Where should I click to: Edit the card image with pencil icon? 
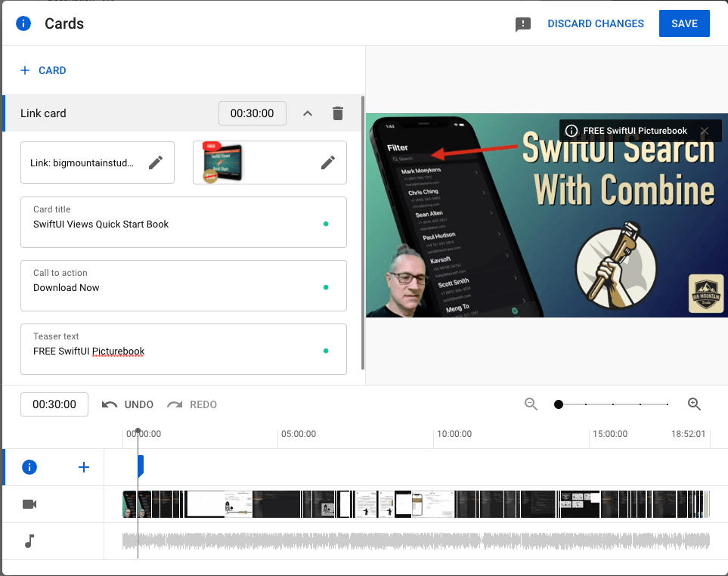tap(327, 163)
